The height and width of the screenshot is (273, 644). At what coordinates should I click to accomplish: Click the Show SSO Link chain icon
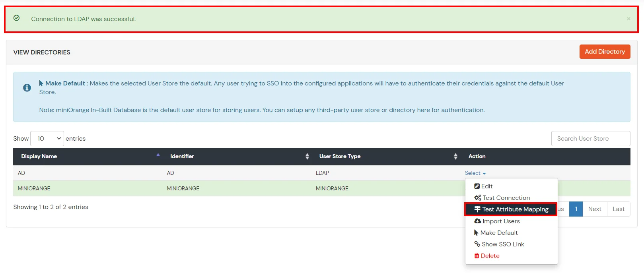click(x=477, y=244)
